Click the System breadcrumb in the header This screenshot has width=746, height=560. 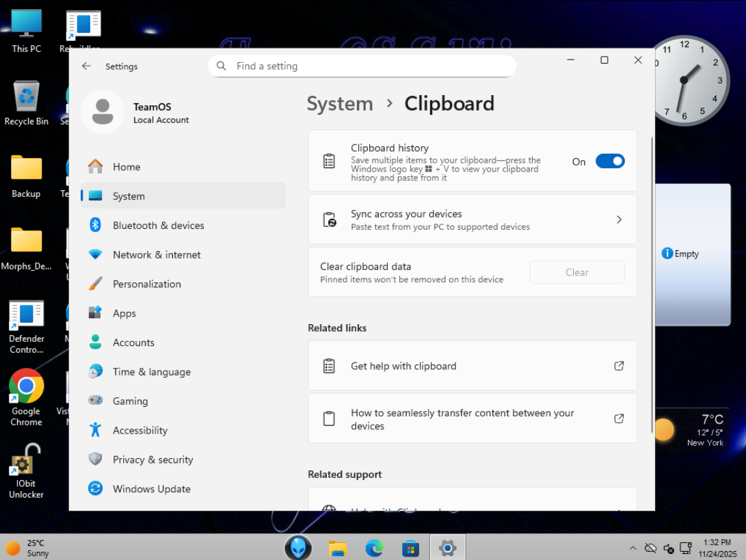pos(340,104)
